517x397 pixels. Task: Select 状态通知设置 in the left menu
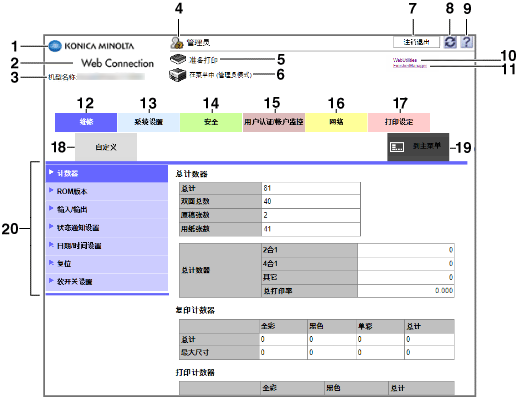pos(107,228)
